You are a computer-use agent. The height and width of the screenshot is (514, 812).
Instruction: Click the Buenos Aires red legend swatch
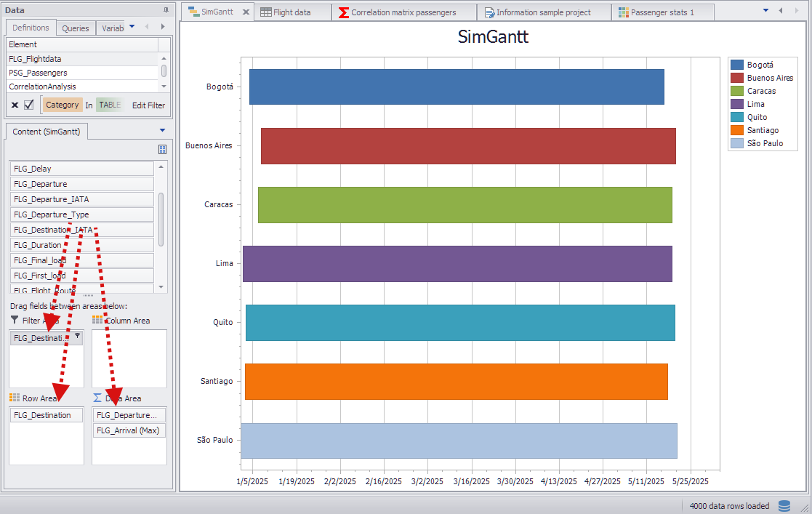737,78
